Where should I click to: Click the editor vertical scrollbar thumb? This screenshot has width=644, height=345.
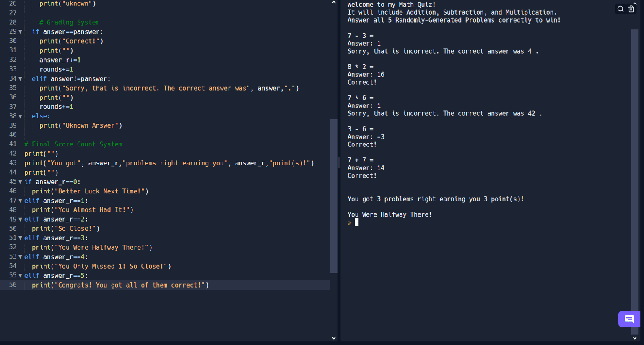click(334, 196)
